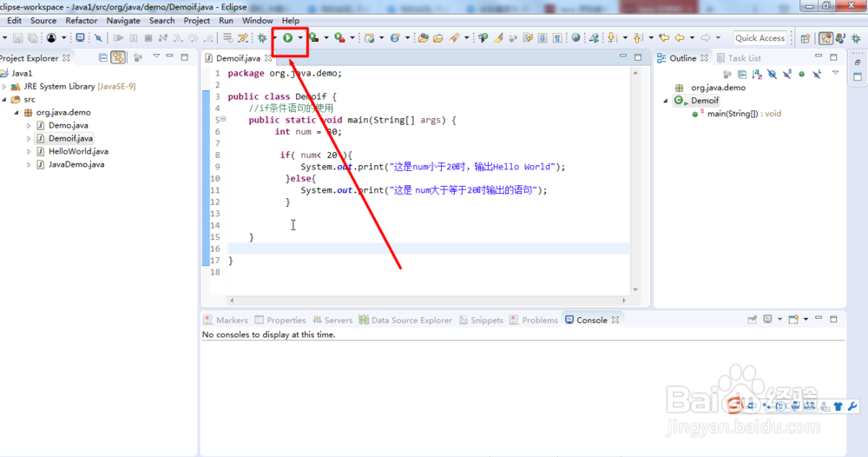Start the Debug bug icon in the toolbar
The image size is (868, 457).
(262, 37)
